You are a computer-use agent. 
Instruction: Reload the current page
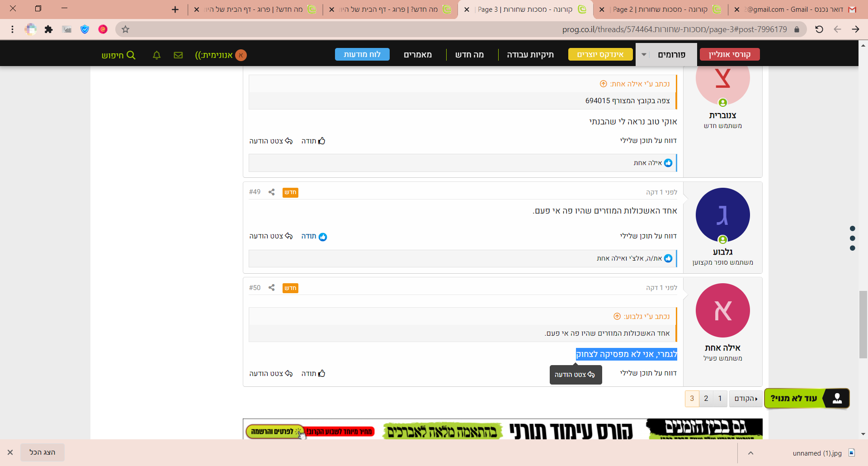[819, 29]
